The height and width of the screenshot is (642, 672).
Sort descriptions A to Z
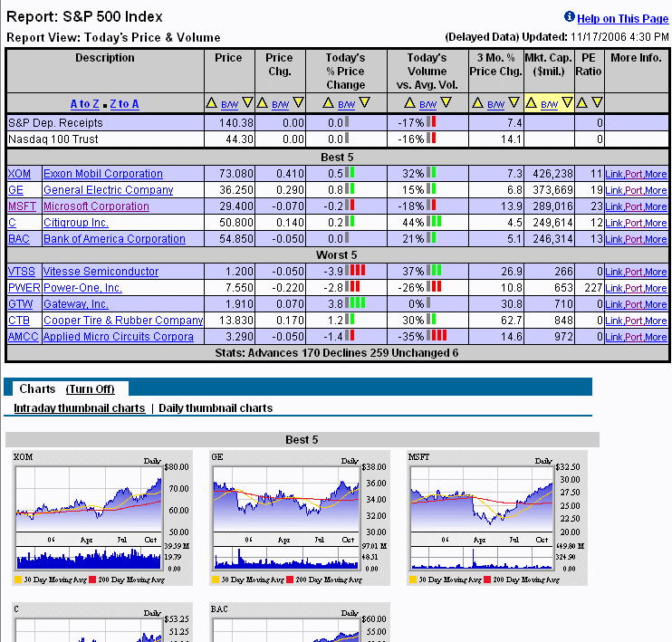click(85, 104)
